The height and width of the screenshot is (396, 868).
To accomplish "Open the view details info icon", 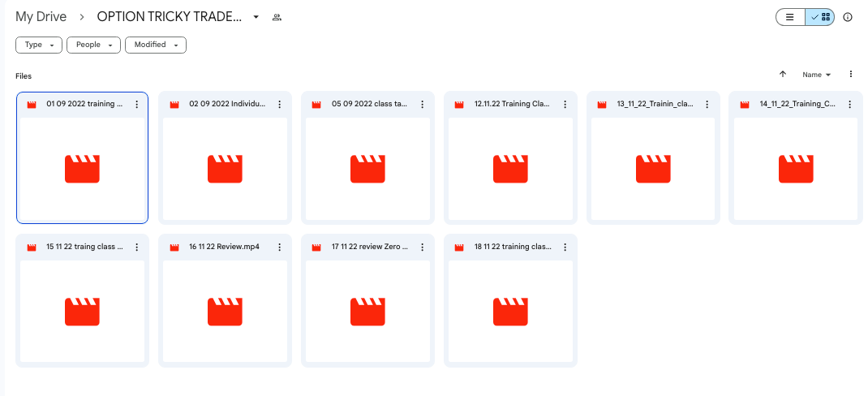I will [848, 17].
